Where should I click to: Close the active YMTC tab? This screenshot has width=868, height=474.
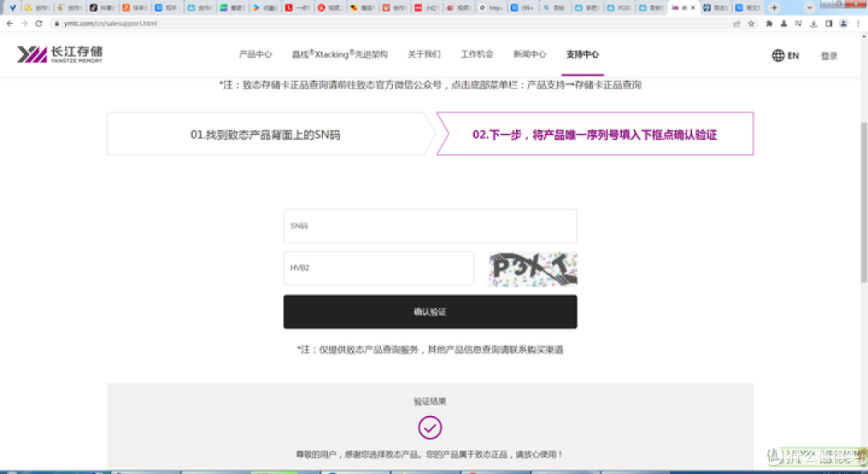click(693, 8)
